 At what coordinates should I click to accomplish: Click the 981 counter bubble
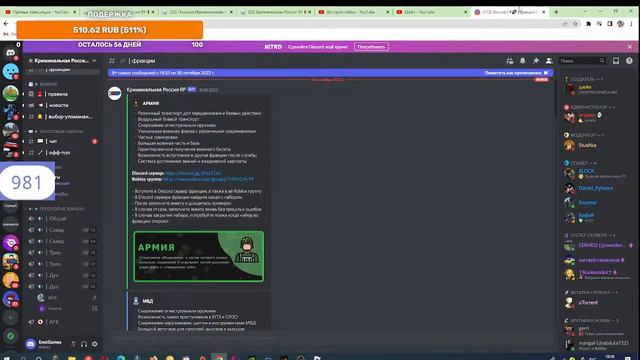(27, 182)
